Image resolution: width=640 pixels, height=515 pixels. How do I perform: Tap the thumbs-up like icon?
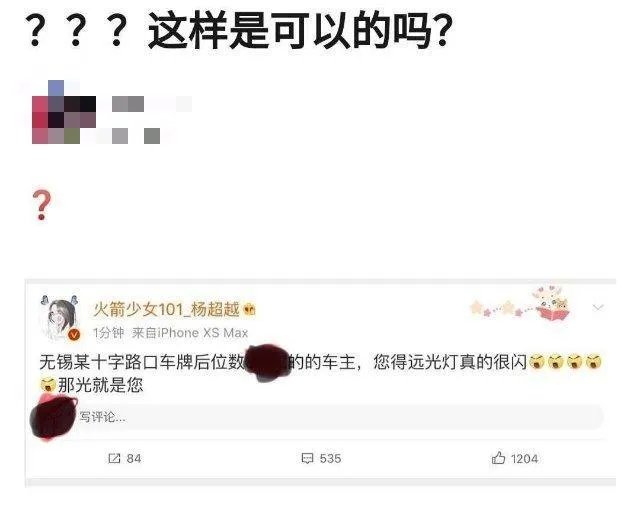(498, 457)
